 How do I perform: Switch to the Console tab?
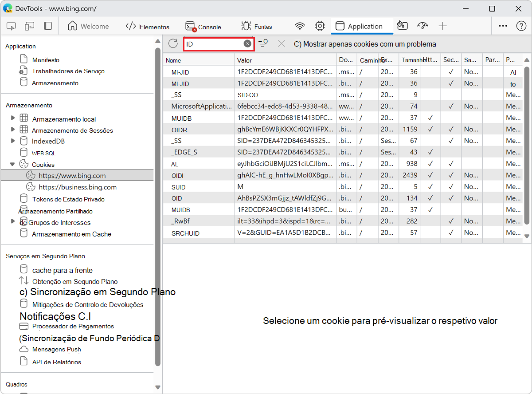tap(203, 26)
